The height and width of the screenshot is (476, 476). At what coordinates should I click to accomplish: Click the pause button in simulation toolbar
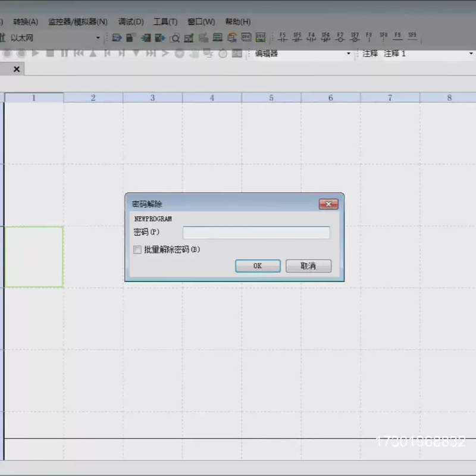click(x=64, y=54)
